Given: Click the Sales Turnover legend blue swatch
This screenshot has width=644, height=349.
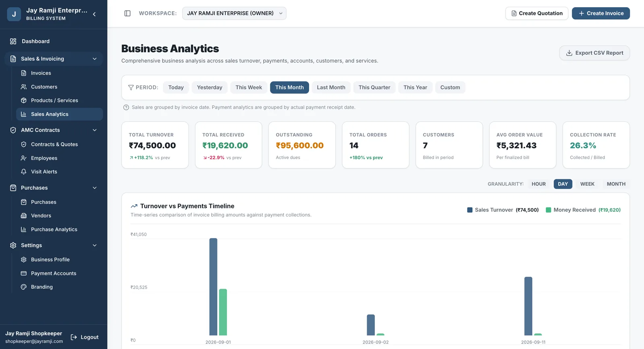Looking at the screenshot, I should [470, 210].
